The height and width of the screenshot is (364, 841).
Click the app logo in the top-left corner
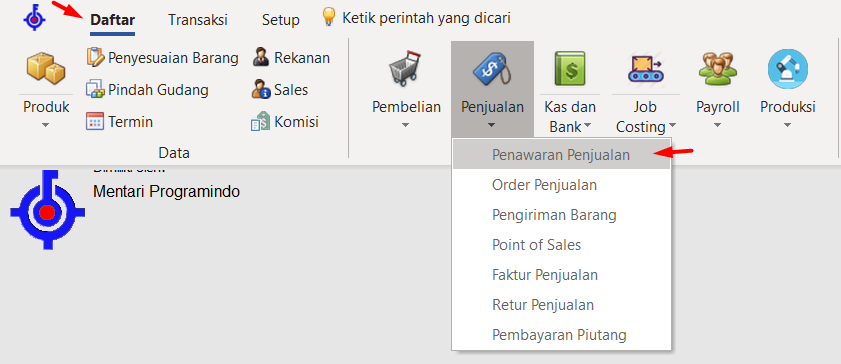pos(34,19)
